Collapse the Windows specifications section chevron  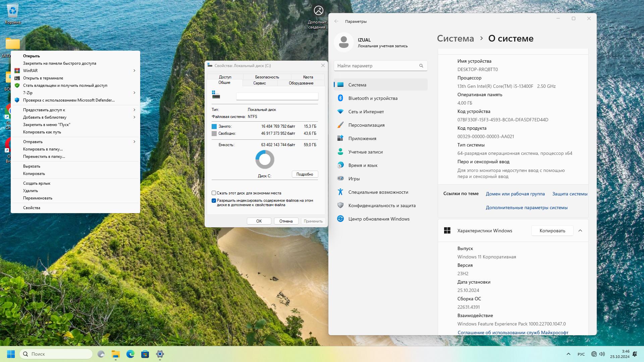(580, 231)
